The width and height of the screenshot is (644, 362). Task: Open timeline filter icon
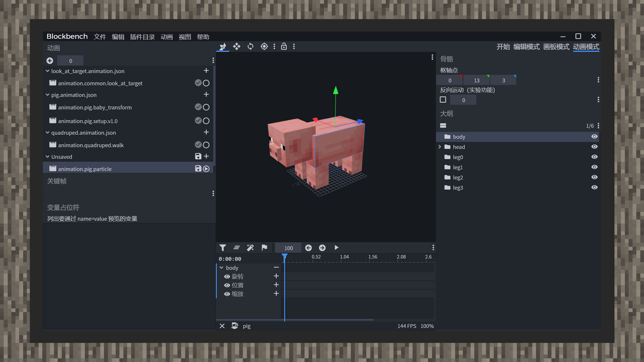[223, 248]
